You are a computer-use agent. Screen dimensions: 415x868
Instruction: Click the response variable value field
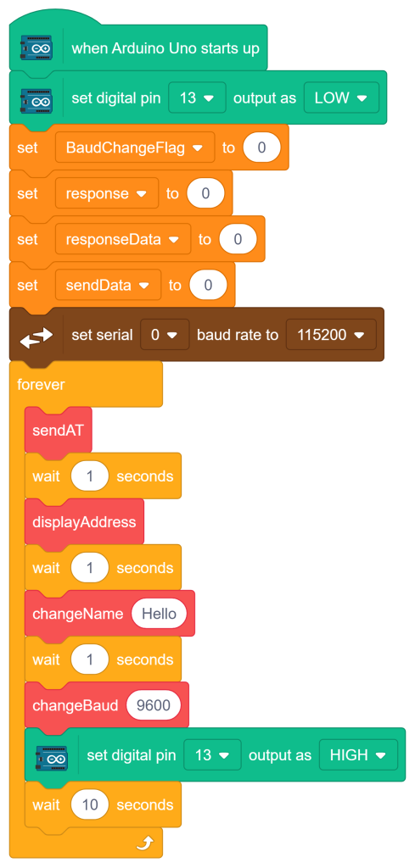point(205,194)
